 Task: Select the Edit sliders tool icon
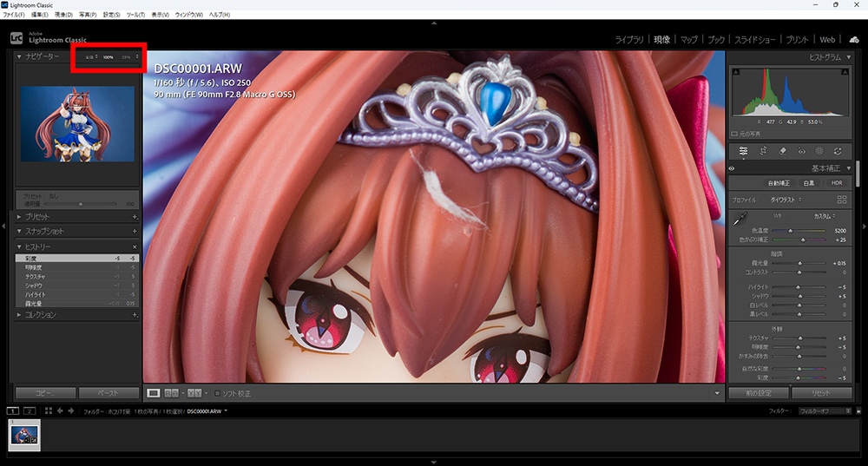(x=744, y=150)
